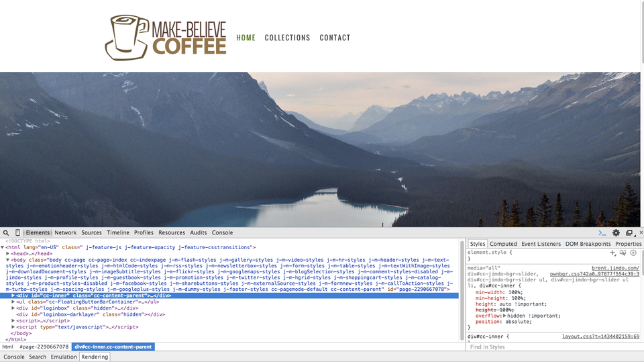
Task: Open layout.css?t=1434402159:69 source link
Action: [x=600, y=336]
